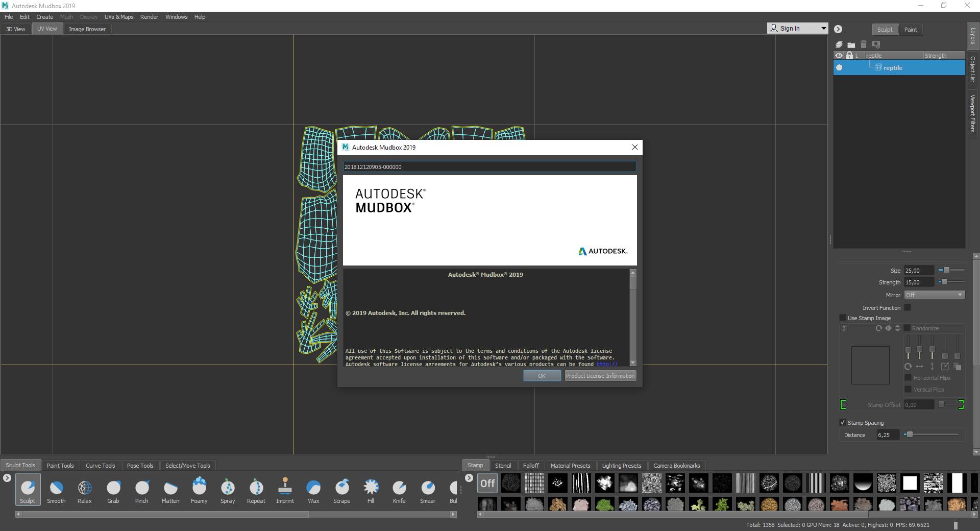
Task: Click OK in the About dialog
Action: point(542,375)
